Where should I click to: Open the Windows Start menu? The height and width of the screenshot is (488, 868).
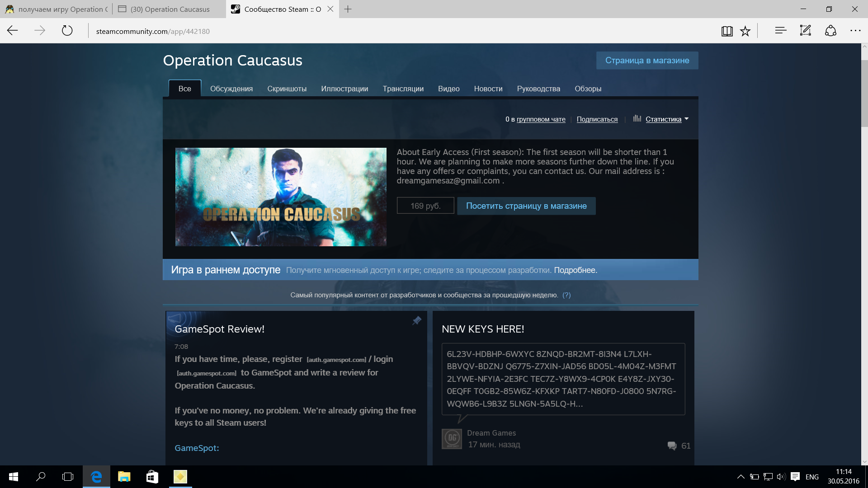click(x=14, y=477)
